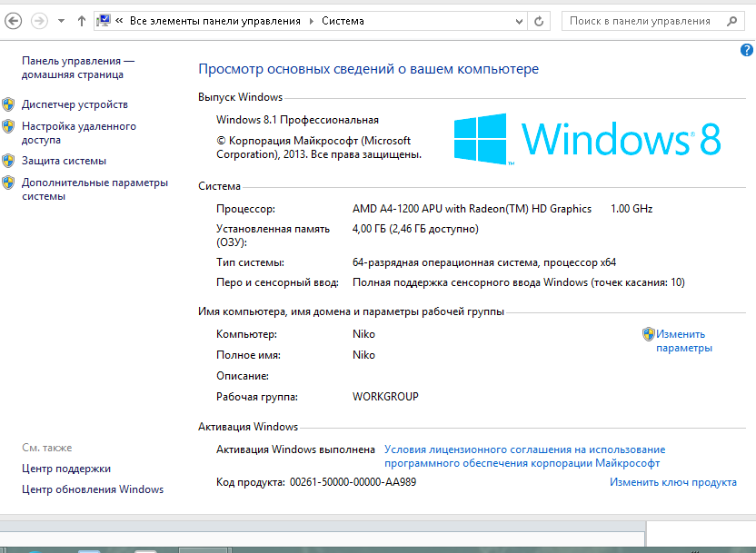Click the shield icon beside 'Защита системы'
The image size is (756, 553).
point(8,161)
